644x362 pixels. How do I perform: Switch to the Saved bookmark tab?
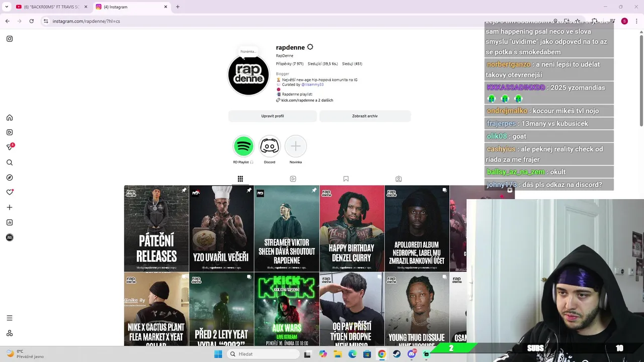(346, 179)
